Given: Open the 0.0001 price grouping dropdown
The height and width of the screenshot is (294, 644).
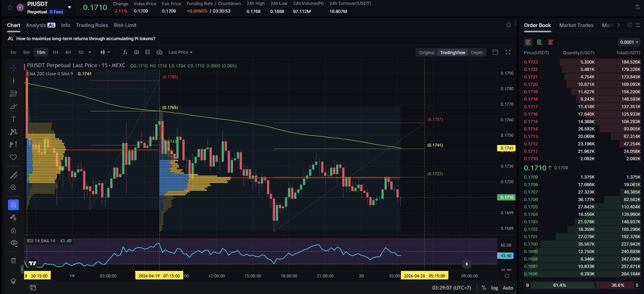Looking at the screenshot, I should [x=629, y=42].
